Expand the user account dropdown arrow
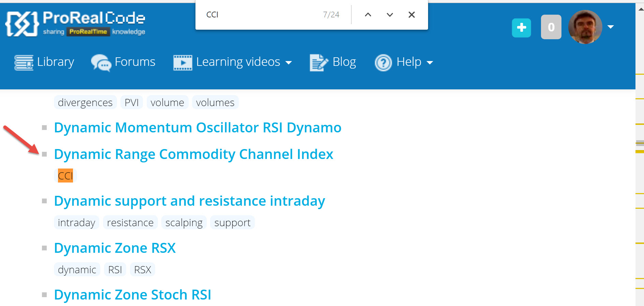Image resolution: width=644 pixels, height=306 pixels. pyautogui.click(x=611, y=27)
